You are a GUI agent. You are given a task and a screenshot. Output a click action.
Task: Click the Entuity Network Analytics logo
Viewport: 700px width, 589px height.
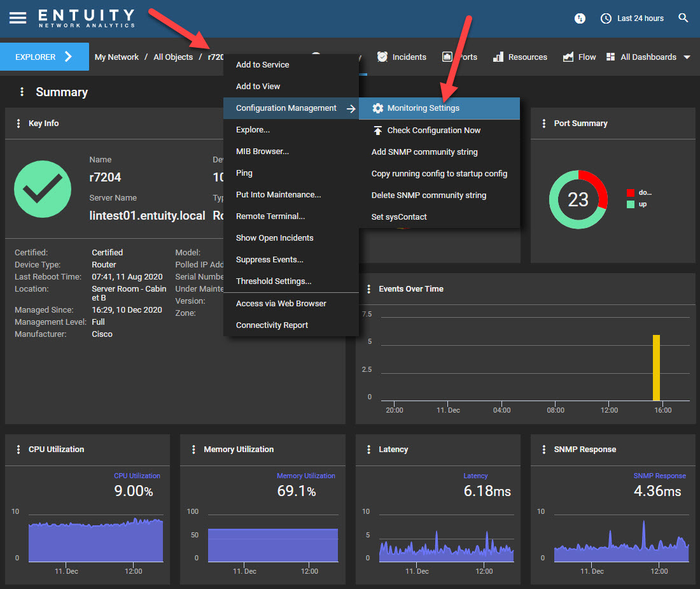[x=86, y=18]
